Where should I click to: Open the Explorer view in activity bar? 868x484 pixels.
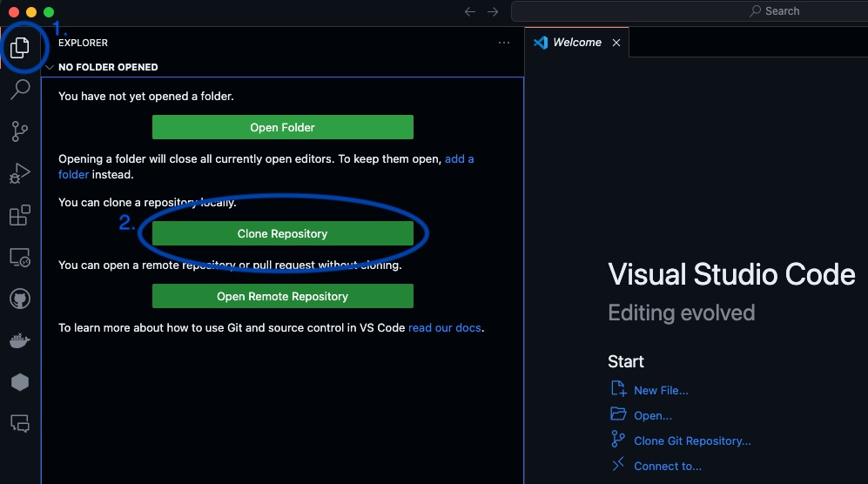click(x=19, y=48)
